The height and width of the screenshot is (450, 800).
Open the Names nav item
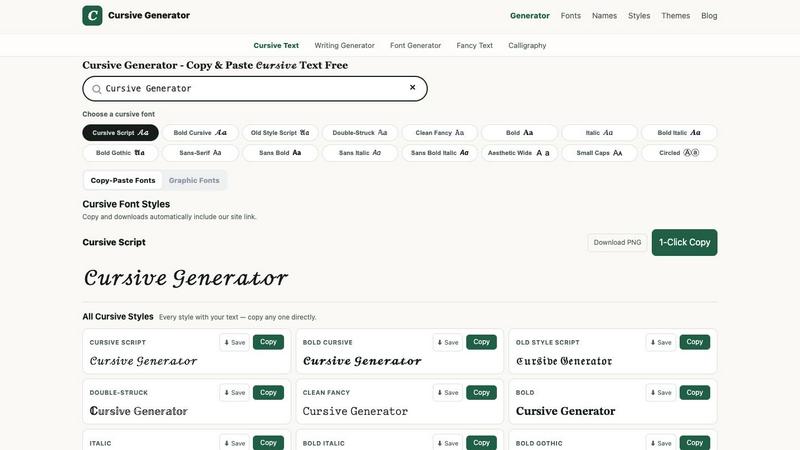[604, 16]
